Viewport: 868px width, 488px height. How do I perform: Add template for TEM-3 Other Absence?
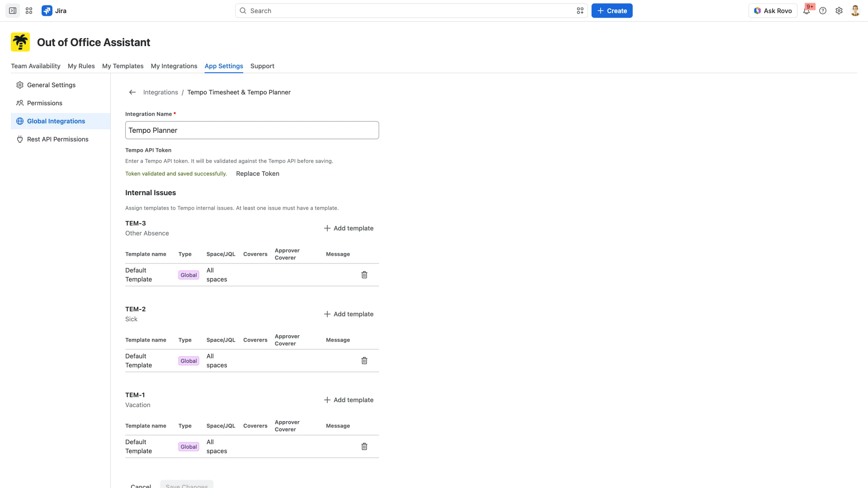pyautogui.click(x=349, y=228)
